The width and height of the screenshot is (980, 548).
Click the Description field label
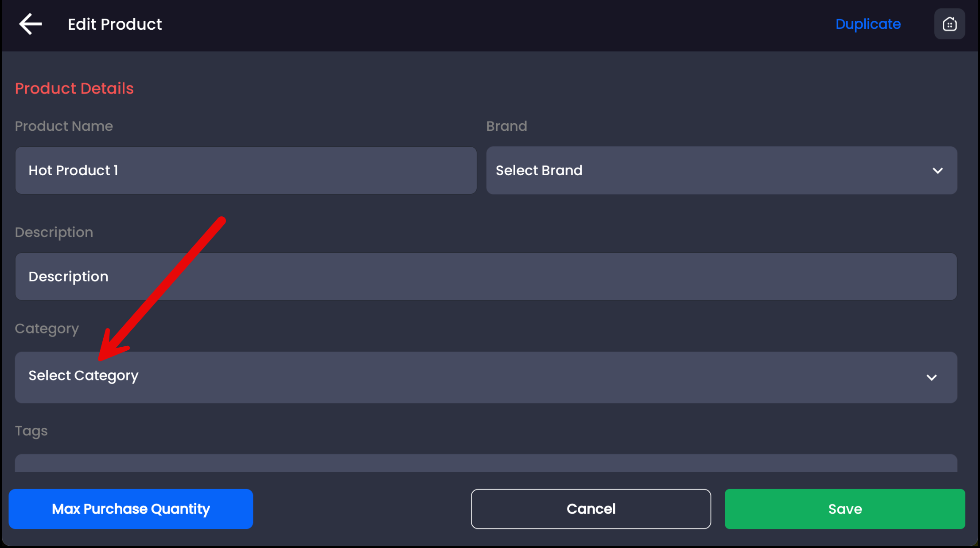(x=54, y=232)
